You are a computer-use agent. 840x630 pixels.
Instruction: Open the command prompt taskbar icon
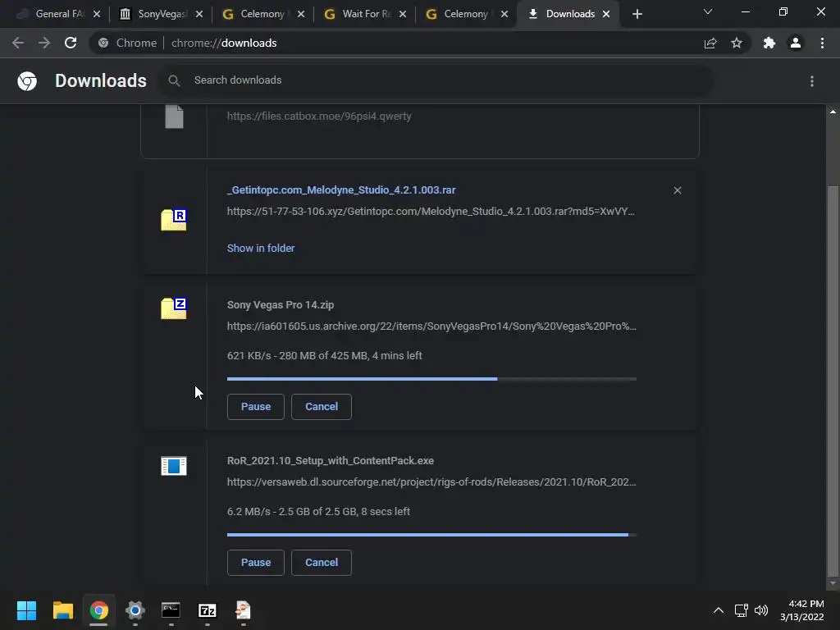pos(171,610)
